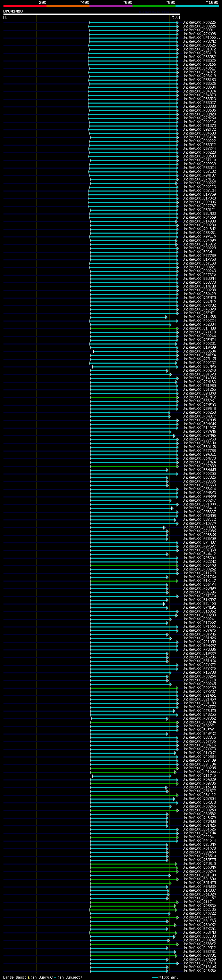Click hit name UniRef100_P84874
This screenshot has height=980, width=222.
(199, 91)
